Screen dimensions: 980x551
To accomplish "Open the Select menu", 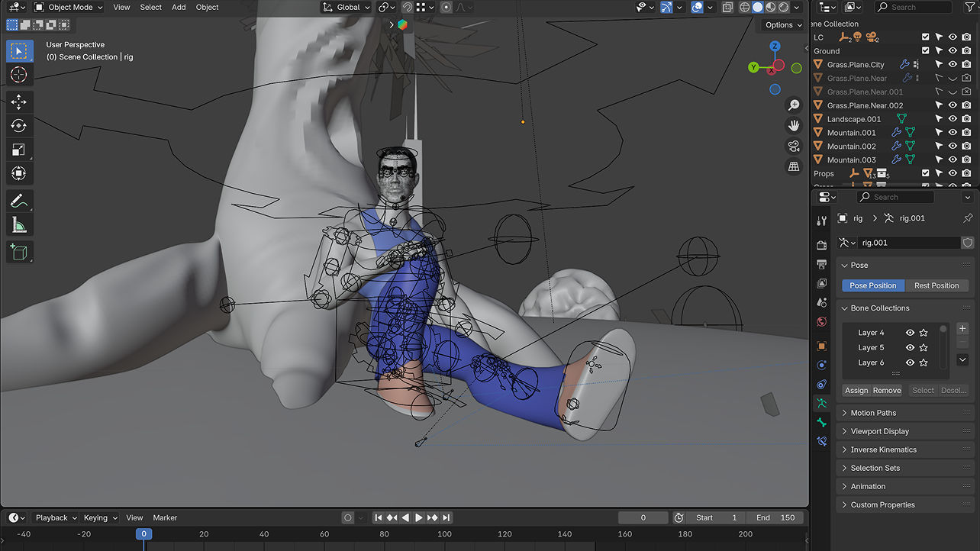I will (150, 8).
